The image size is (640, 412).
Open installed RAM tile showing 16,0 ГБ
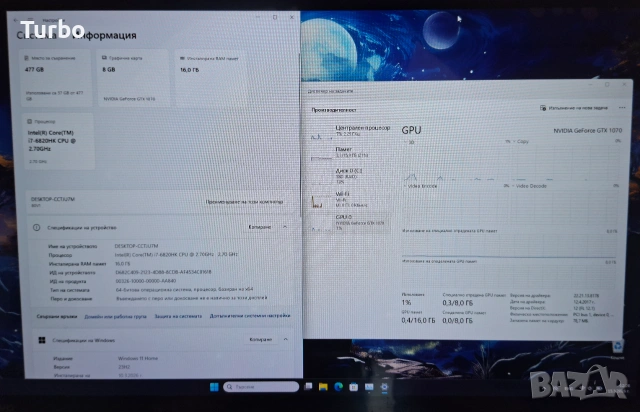(x=211, y=78)
